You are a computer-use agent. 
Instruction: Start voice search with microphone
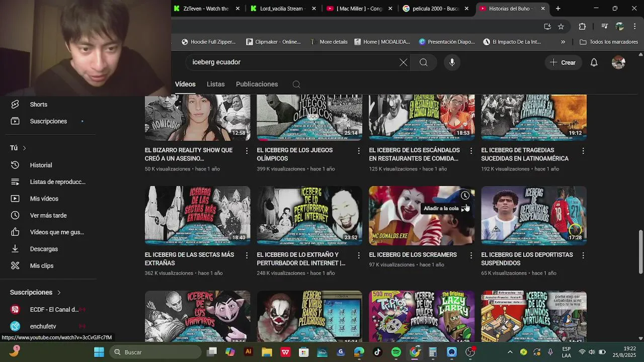(452, 62)
